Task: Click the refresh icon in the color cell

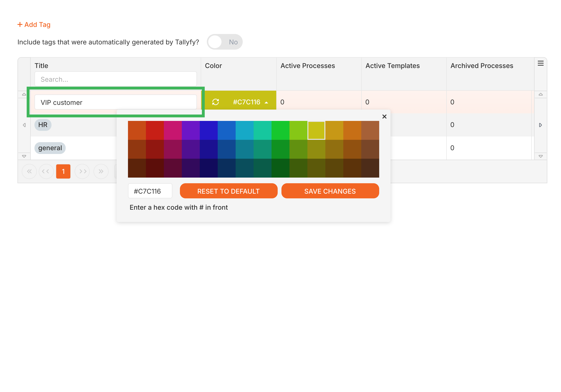Action: click(x=215, y=102)
